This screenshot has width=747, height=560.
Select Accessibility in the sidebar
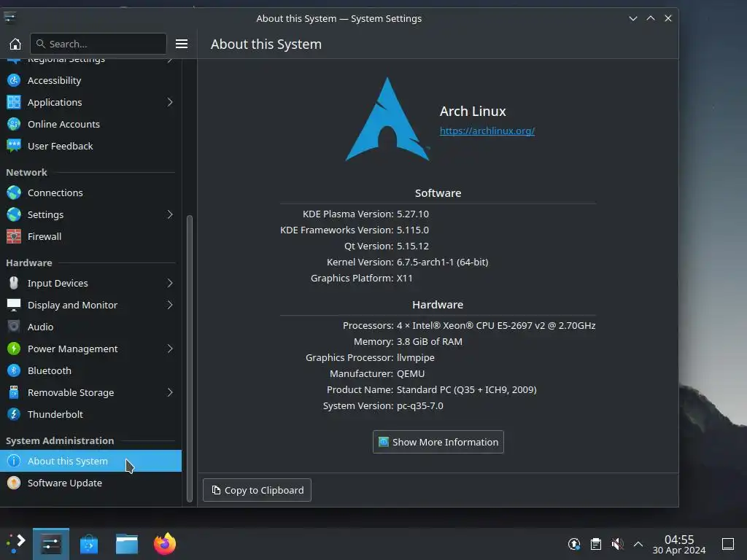[x=90, y=80]
